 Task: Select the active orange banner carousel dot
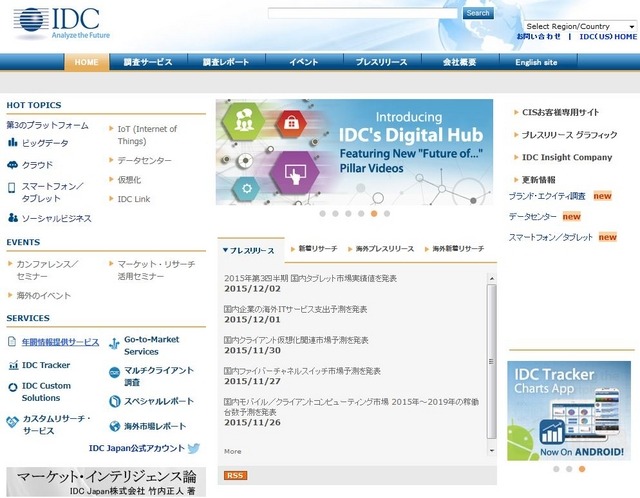click(374, 213)
